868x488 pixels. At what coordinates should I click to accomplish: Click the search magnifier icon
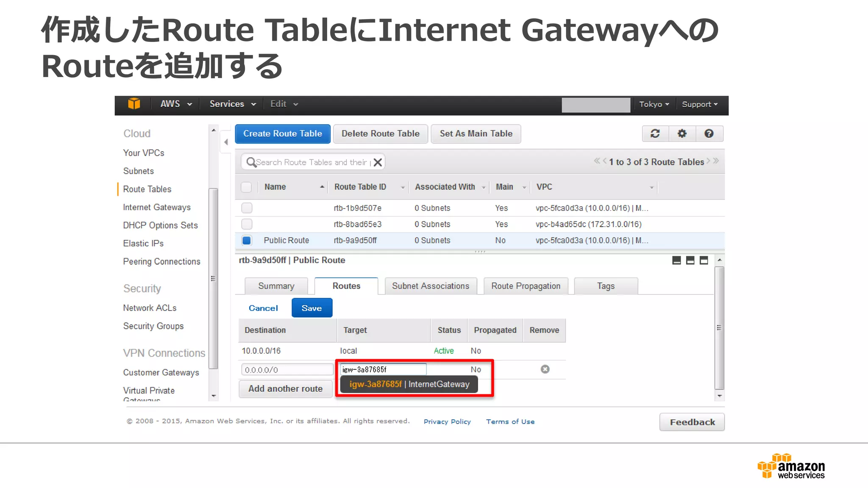(251, 162)
